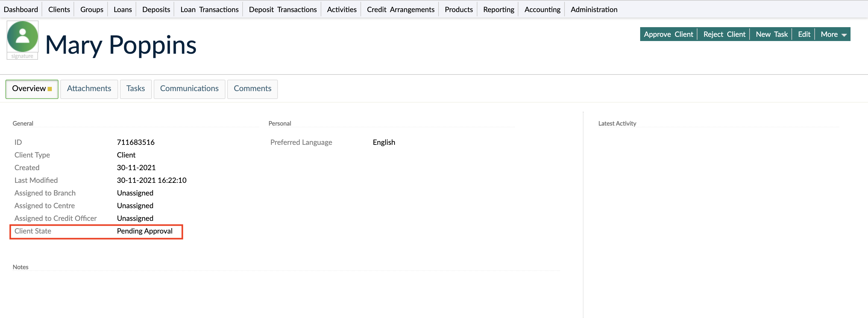Open the Accounting menu
This screenshot has height=318, width=868.
click(x=541, y=9)
